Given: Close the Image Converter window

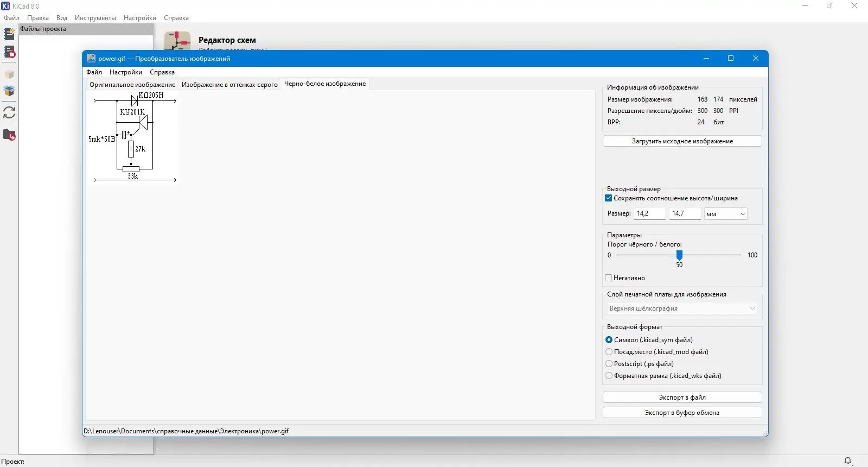Looking at the screenshot, I should 756,58.
